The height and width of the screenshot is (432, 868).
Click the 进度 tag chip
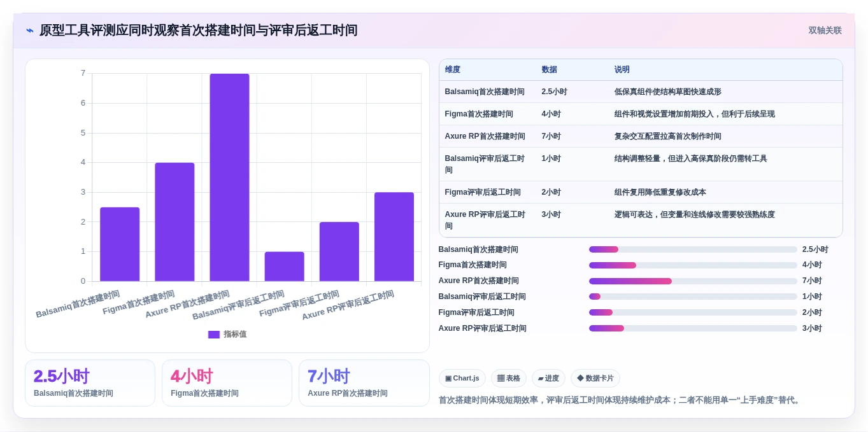click(548, 379)
